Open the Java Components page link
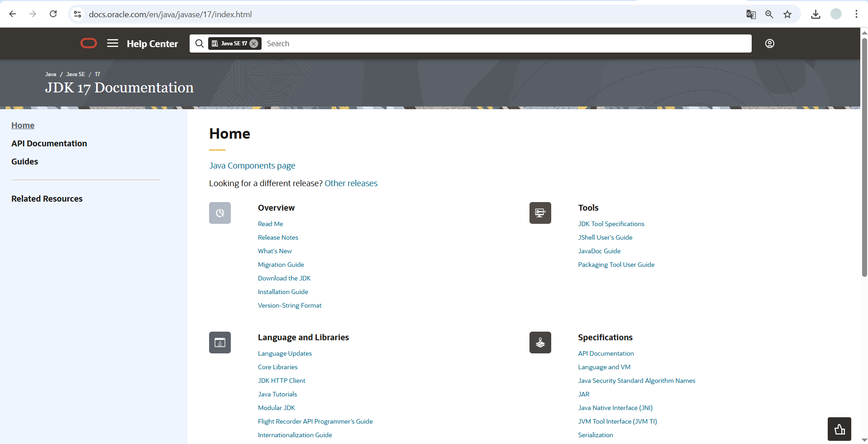 tap(252, 166)
